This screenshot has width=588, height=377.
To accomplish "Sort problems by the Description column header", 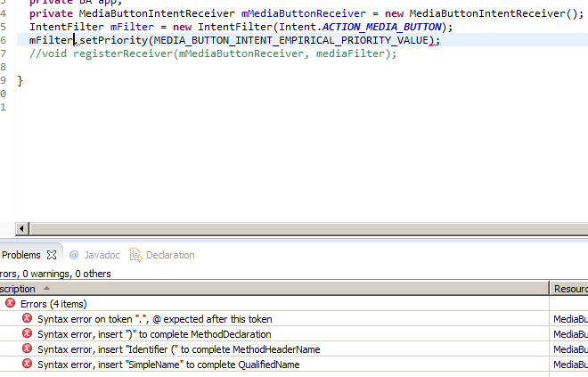I will pos(18,289).
